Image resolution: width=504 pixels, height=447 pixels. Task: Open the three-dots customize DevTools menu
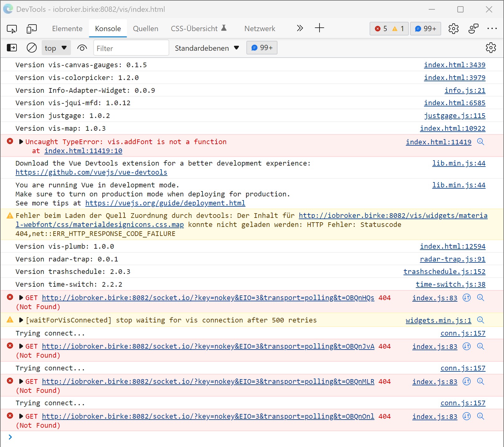coord(492,29)
